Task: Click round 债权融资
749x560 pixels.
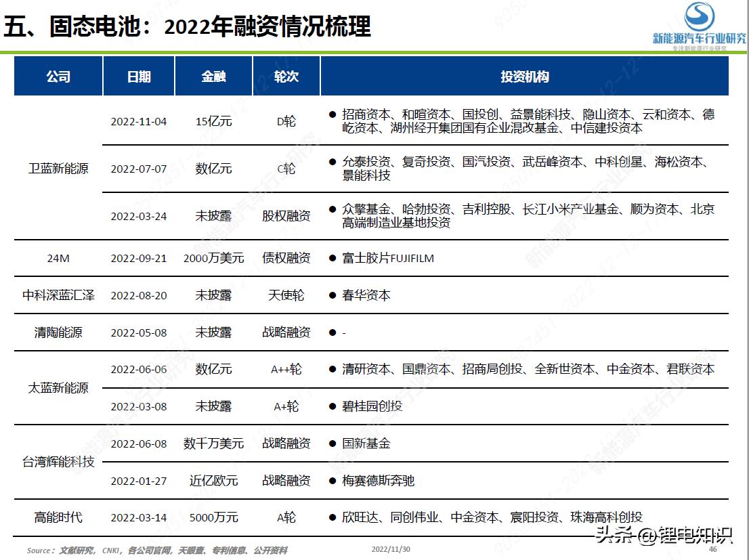Action: (286, 258)
